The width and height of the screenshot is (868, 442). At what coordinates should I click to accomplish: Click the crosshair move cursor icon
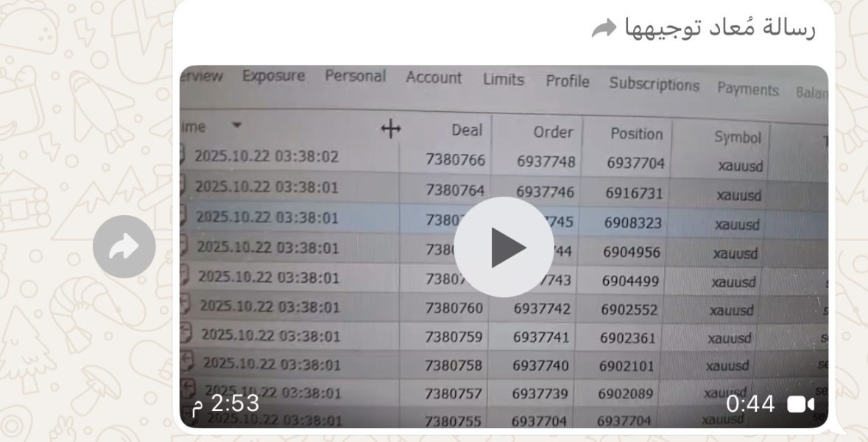(x=391, y=129)
